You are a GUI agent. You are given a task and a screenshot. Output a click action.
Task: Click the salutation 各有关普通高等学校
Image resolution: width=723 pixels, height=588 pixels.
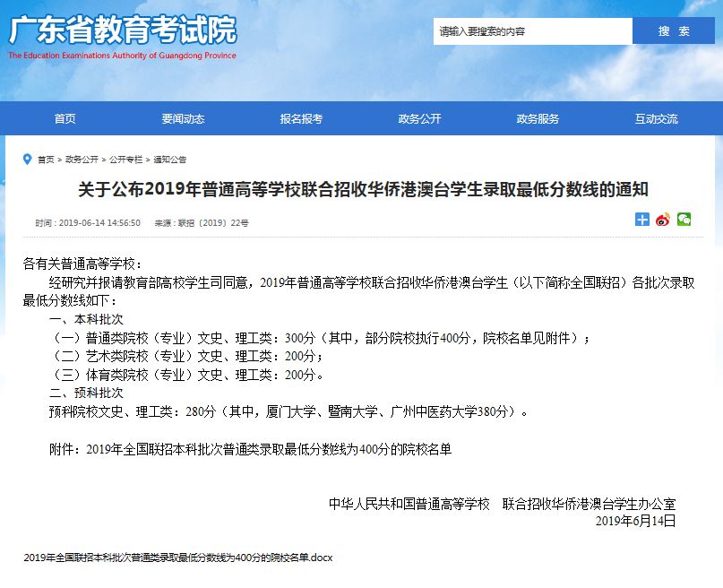pos(82,264)
